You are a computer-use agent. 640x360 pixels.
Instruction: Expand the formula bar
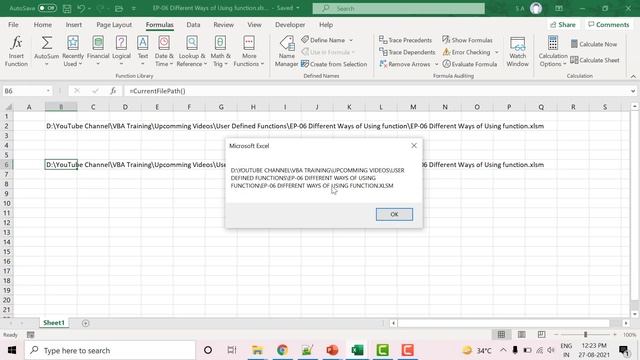pyautogui.click(x=633, y=91)
